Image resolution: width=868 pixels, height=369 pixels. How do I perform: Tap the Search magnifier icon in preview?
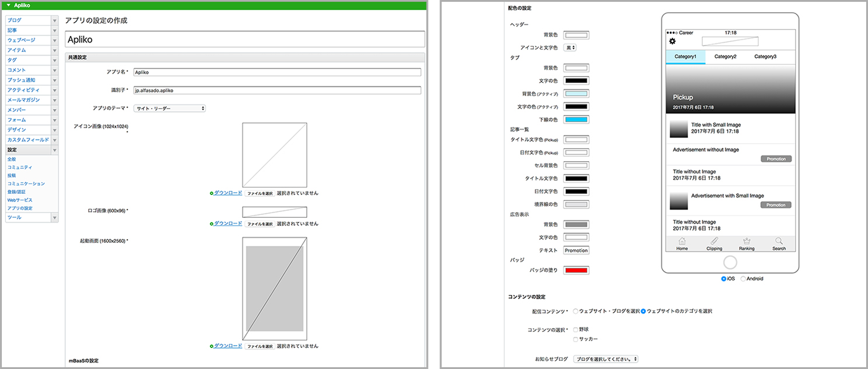pos(779,241)
